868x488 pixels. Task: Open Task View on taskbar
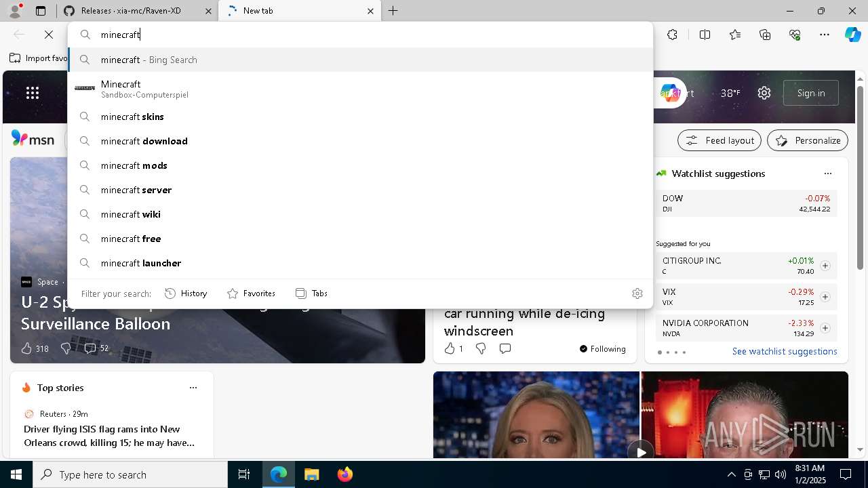tap(244, 474)
